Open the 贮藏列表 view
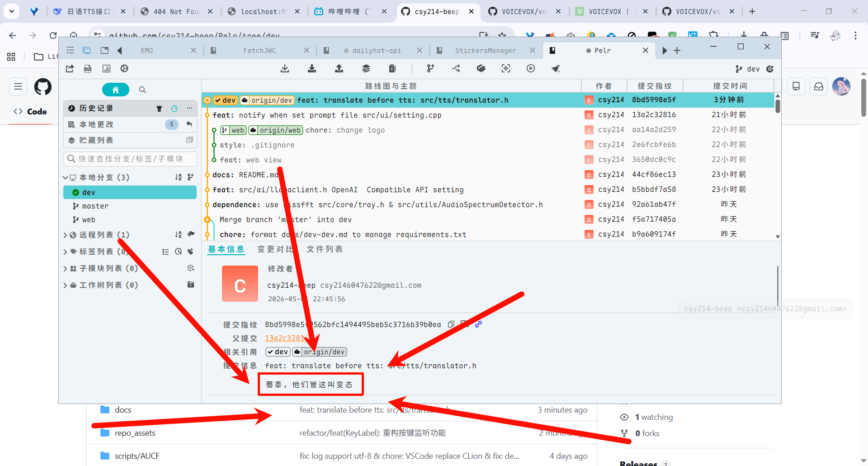 point(130,140)
